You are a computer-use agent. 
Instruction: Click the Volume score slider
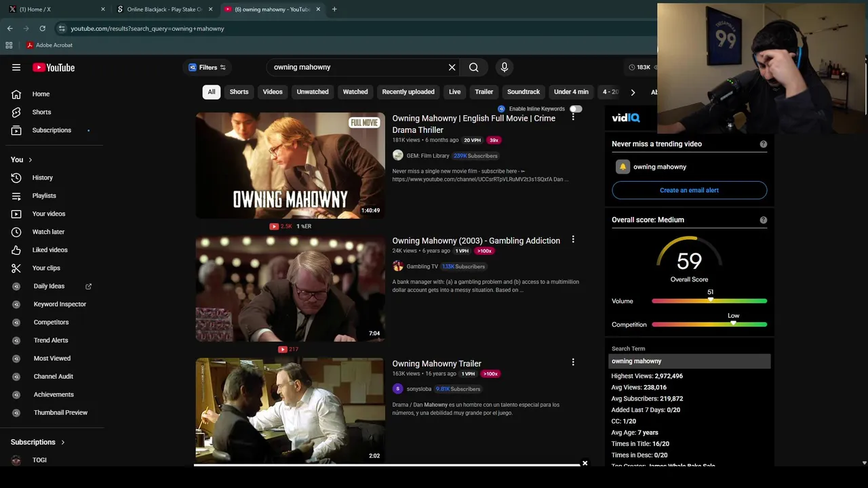(709, 301)
